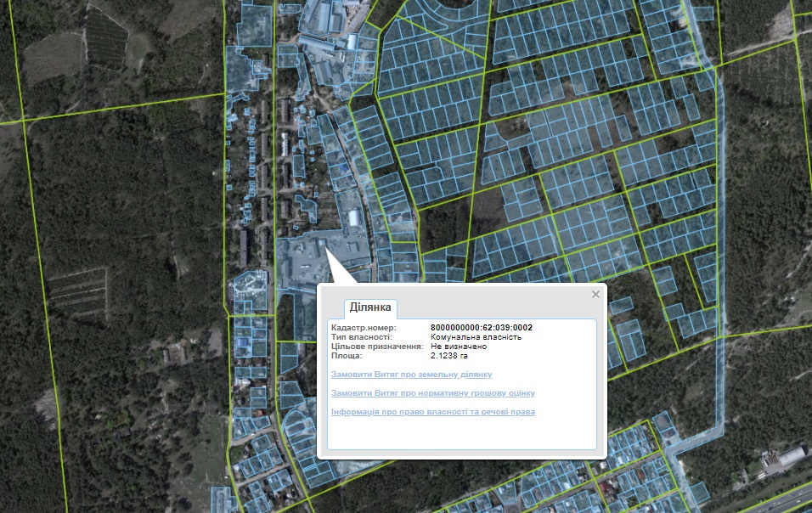Click the empty white area below the popup links

tap(461, 433)
